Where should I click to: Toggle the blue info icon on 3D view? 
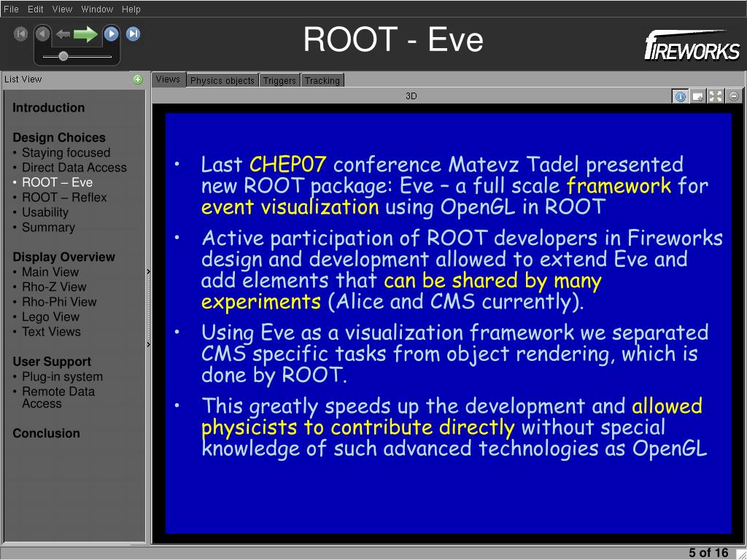(680, 96)
